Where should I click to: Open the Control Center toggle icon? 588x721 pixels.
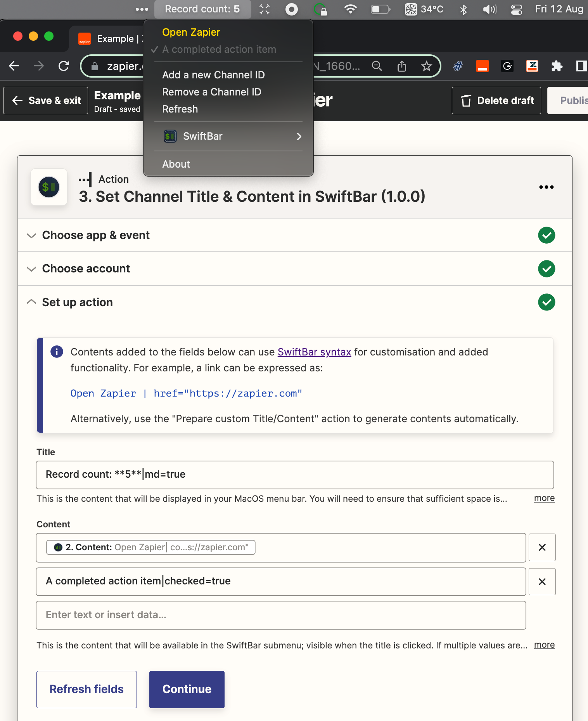[517, 9]
